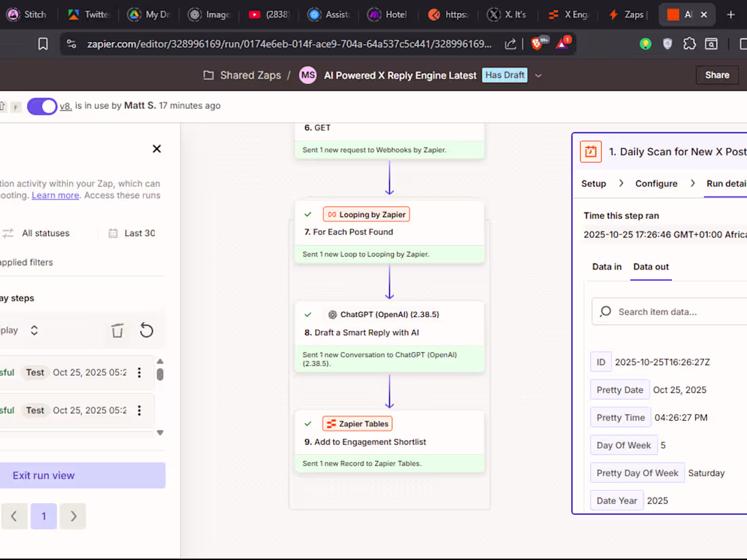Click the Looping by Zapier badge
Image resolution: width=747 pixels, height=560 pixels.
pyautogui.click(x=366, y=214)
